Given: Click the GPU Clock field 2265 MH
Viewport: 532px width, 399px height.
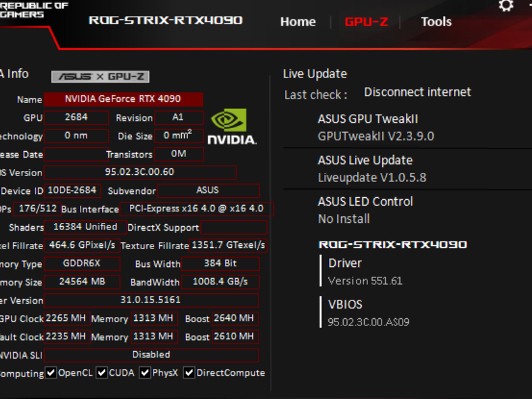Looking at the screenshot, I should pyautogui.click(x=67, y=318).
